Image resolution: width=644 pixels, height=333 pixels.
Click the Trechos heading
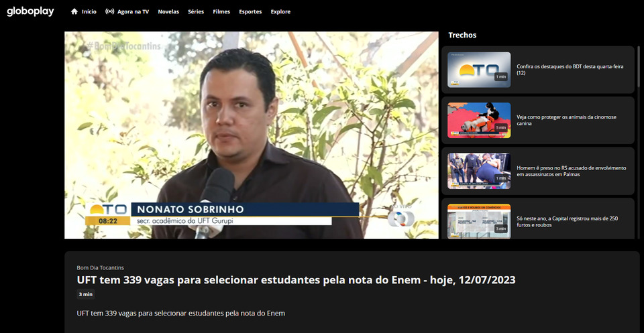point(462,36)
